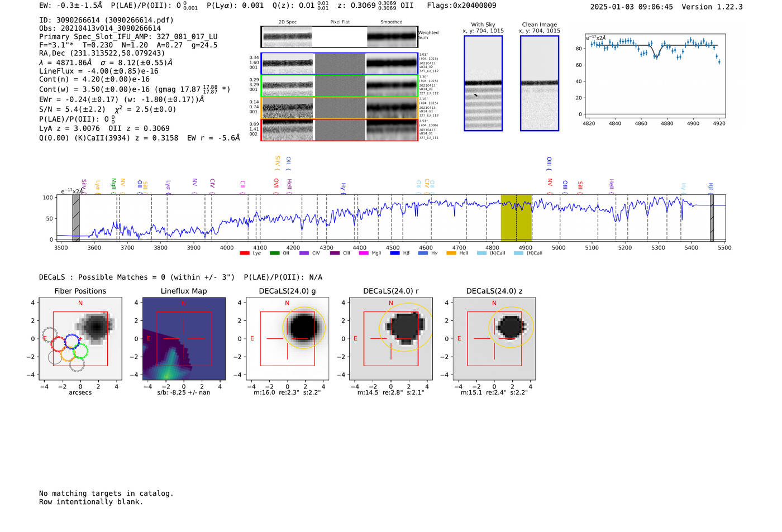Select the DECaLS z-band image
Image resolution: width=782 pixels, height=532 pixels.
pos(494,339)
